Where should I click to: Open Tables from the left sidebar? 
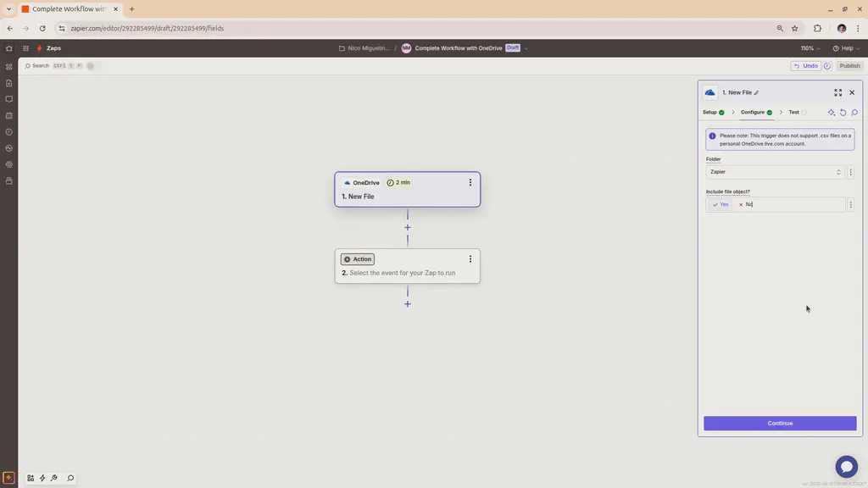click(x=8, y=82)
